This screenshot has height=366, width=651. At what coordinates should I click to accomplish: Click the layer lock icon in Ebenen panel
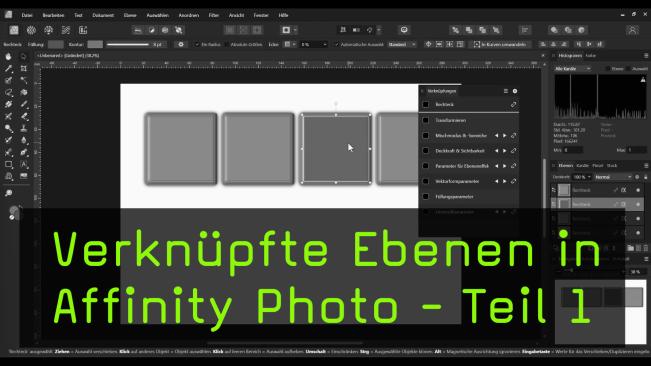point(646,177)
